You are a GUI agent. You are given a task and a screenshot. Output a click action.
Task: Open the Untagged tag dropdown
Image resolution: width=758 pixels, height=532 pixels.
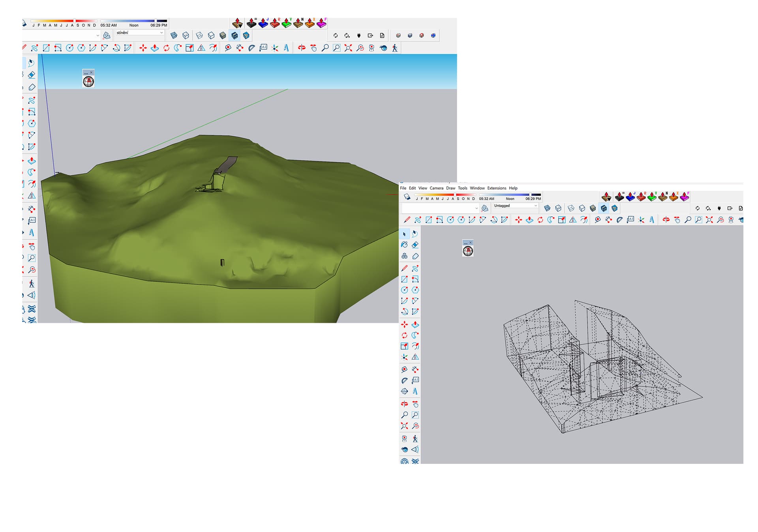pos(516,206)
